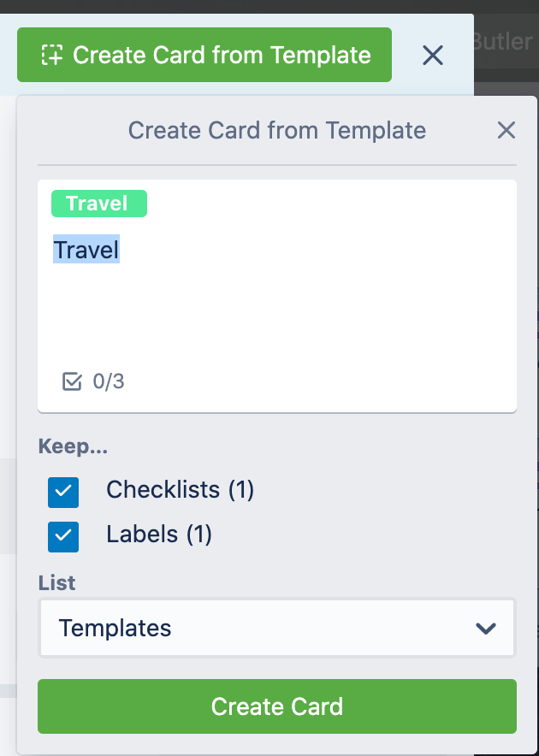This screenshot has height=756, width=539.
Task: Click the popup's Create Card from Template heading
Action: [x=277, y=130]
